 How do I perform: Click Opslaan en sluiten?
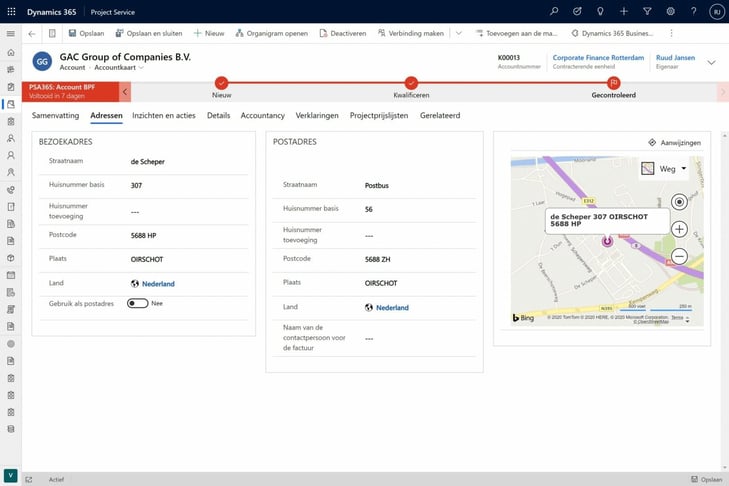(x=149, y=33)
